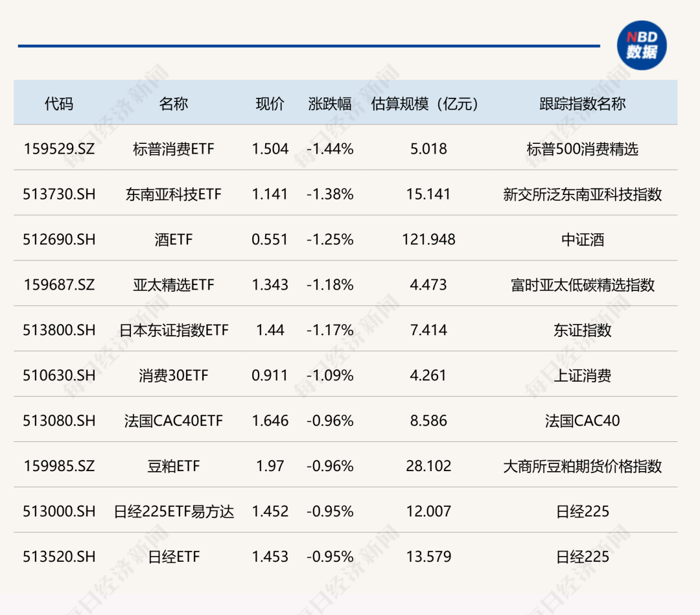The height and width of the screenshot is (615, 700).
Task: Click the 121.948 estimated scale value
Action: [x=428, y=240]
